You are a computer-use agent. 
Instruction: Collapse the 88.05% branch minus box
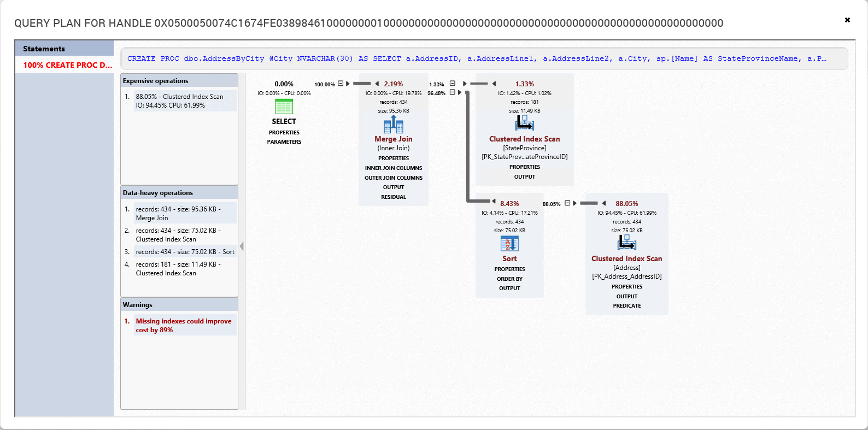567,203
